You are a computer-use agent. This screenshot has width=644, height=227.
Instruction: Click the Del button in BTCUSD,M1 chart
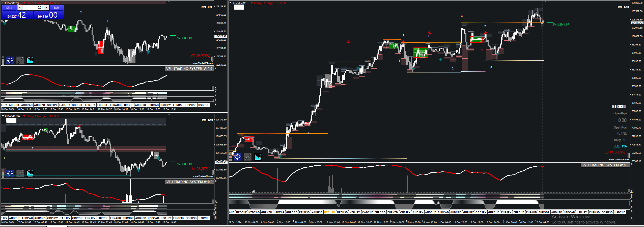(x=210, y=7)
